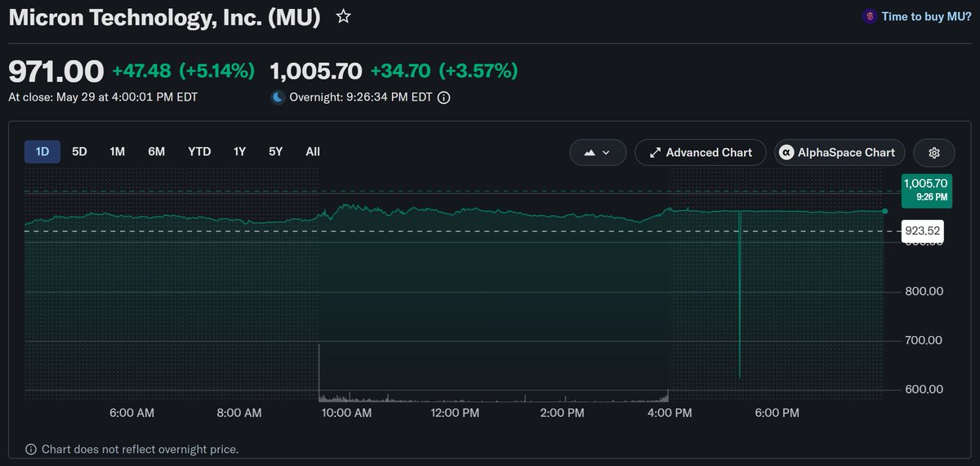
Task: Click the Overnight 9:26:34 PM EDT timestamp
Action: [x=361, y=97]
